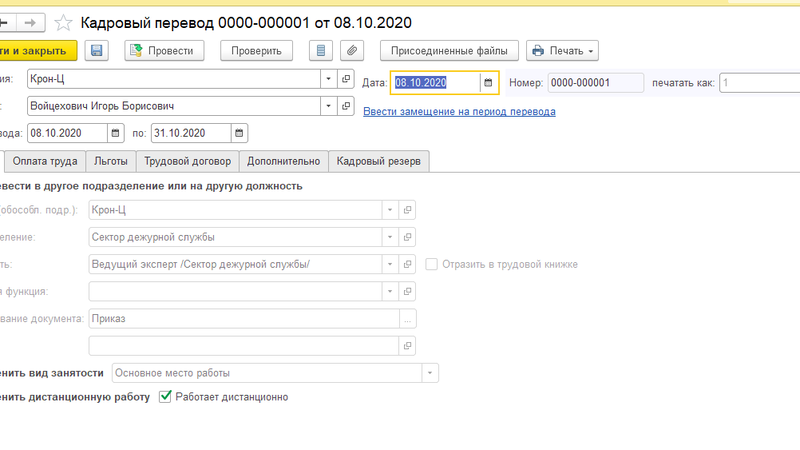
Task: Enable Отразить в трудовой книжке checkbox
Action: (x=432, y=264)
